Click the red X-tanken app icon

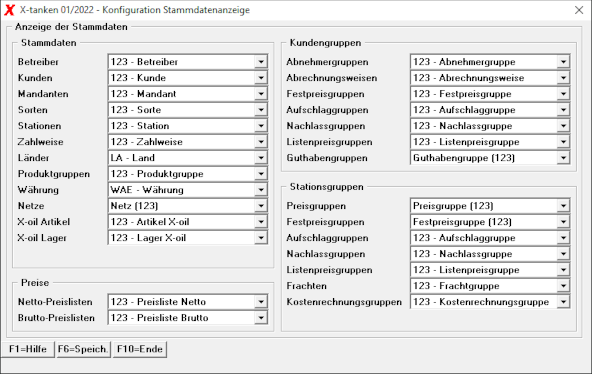(9, 10)
